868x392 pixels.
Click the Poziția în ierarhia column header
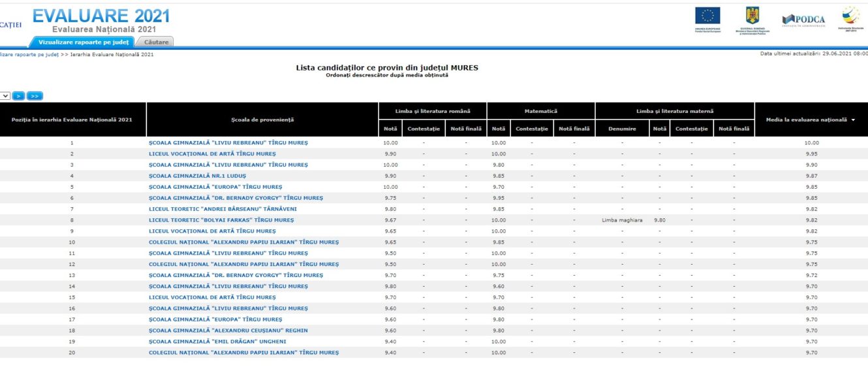click(72, 120)
